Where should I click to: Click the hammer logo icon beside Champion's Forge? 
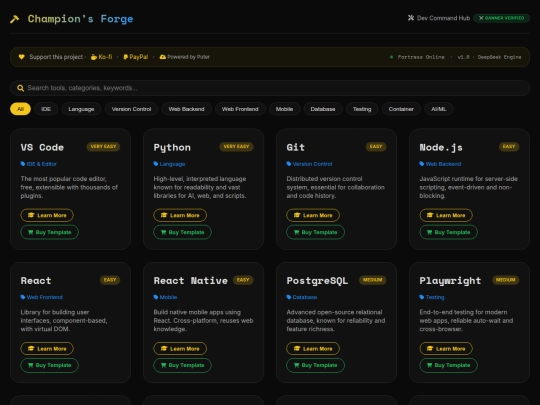pyautogui.click(x=14, y=19)
